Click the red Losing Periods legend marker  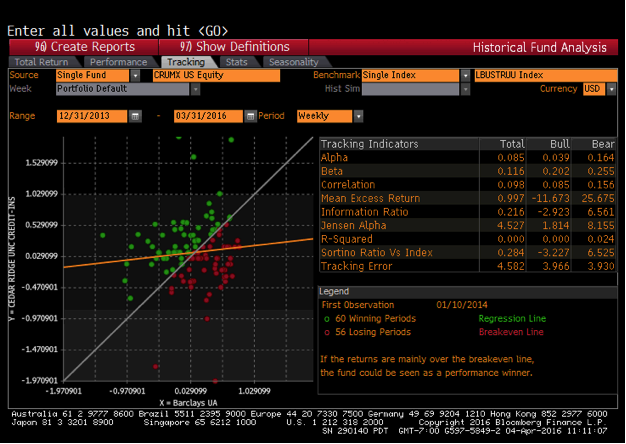pyautogui.click(x=327, y=330)
